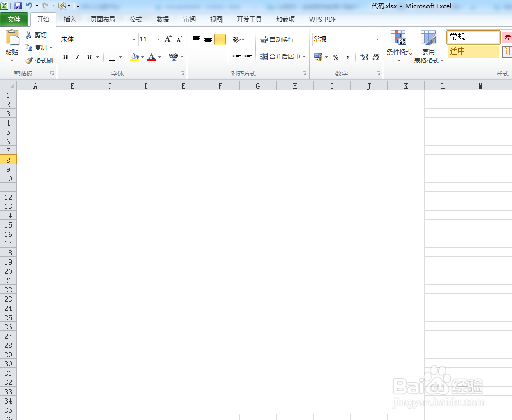Click the Excel application icon in title bar
This screenshot has height=420, width=512.
pyautogui.click(x=4, y=6)
